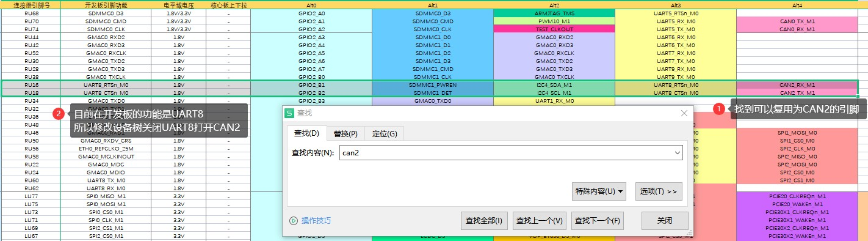Click the 选项(T) >> button
868x241 pixels.
point(659,191)
